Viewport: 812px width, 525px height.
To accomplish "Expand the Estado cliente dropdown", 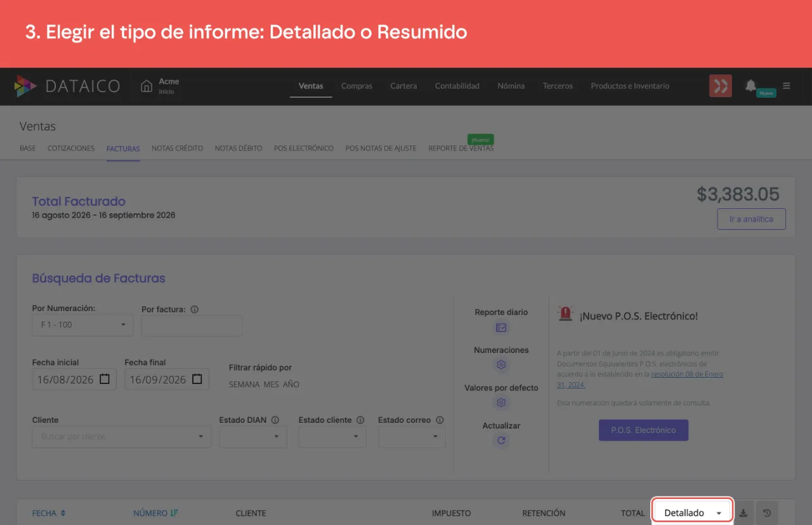I will point(332,437).
